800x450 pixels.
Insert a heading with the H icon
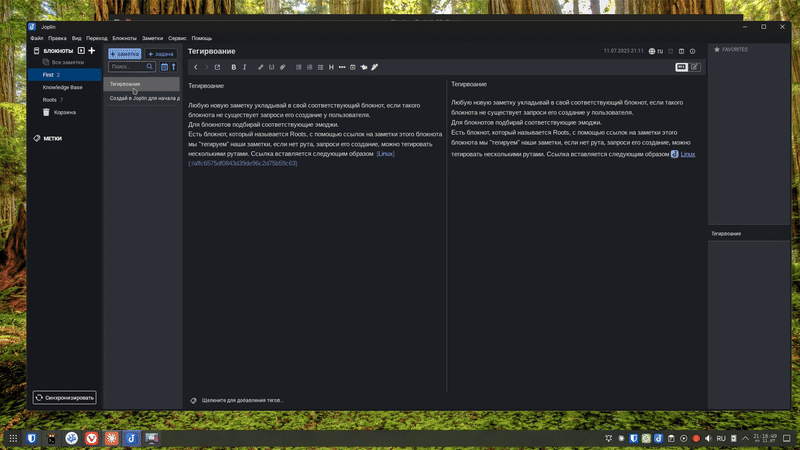pos(331,67)
